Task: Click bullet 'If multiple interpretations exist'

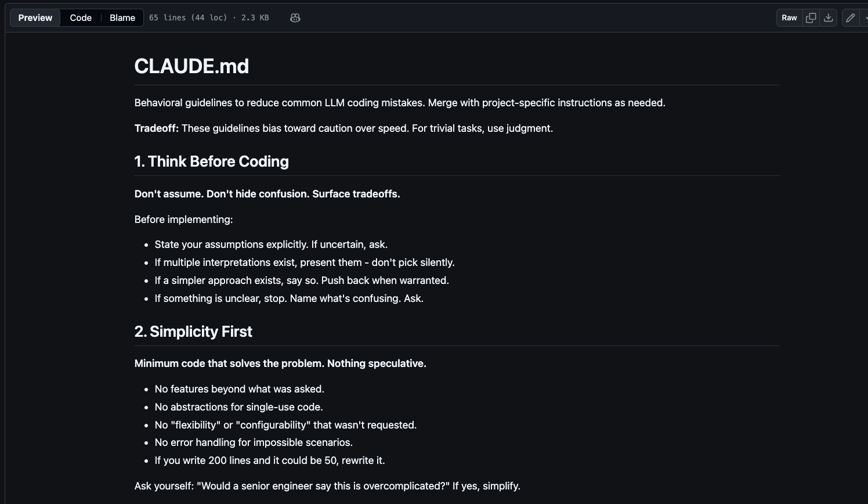Action: click(x=305, y=262)
